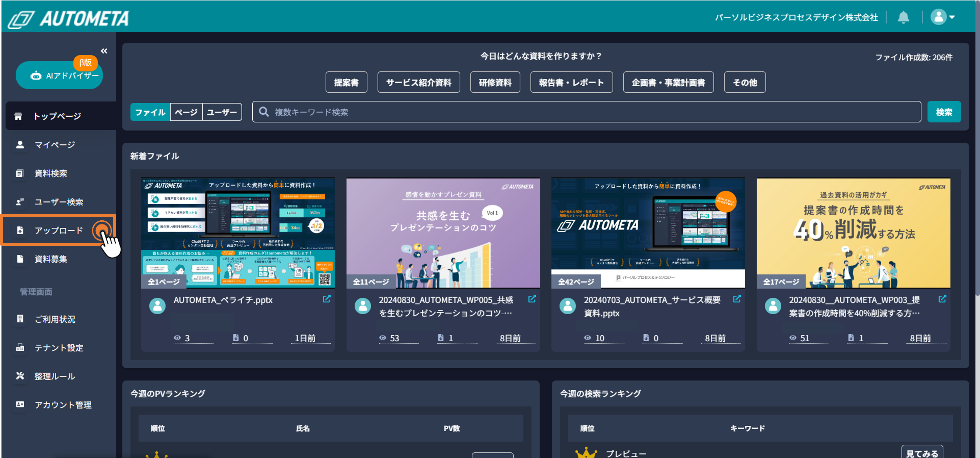Click the ファイル作成数: 206件 text
Screen dimensions: 980x458
pyautogui.click(x=914, y=57)
